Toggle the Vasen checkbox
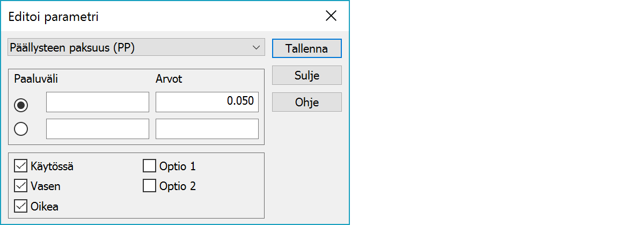Image resolution: width=644 pixels, height=225 pixels. pyautogui.click(x=21, y=186)
